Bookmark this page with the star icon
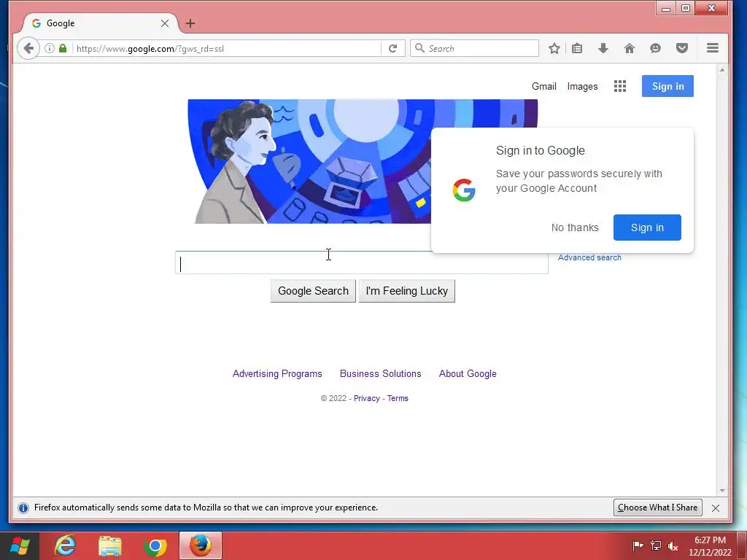747x560 pixels. (x=554, y=48)
